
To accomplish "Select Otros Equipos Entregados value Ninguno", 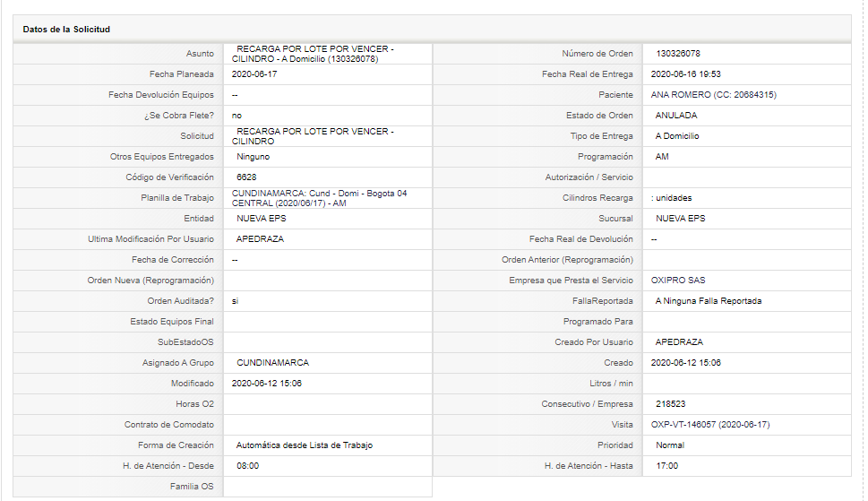I will click(253, 157).
